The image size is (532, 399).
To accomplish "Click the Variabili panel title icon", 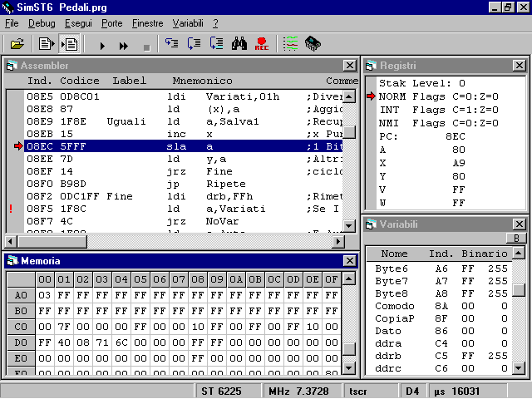I will click(371, 224).
